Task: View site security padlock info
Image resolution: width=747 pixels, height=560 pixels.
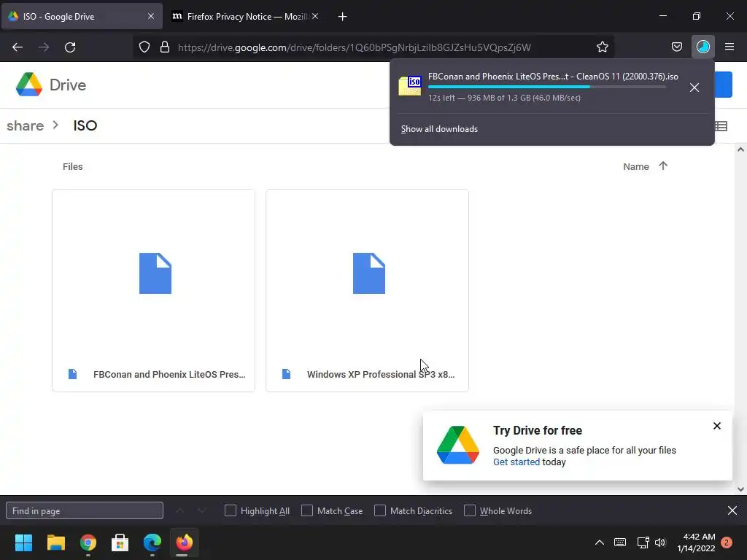Action: 165,47
